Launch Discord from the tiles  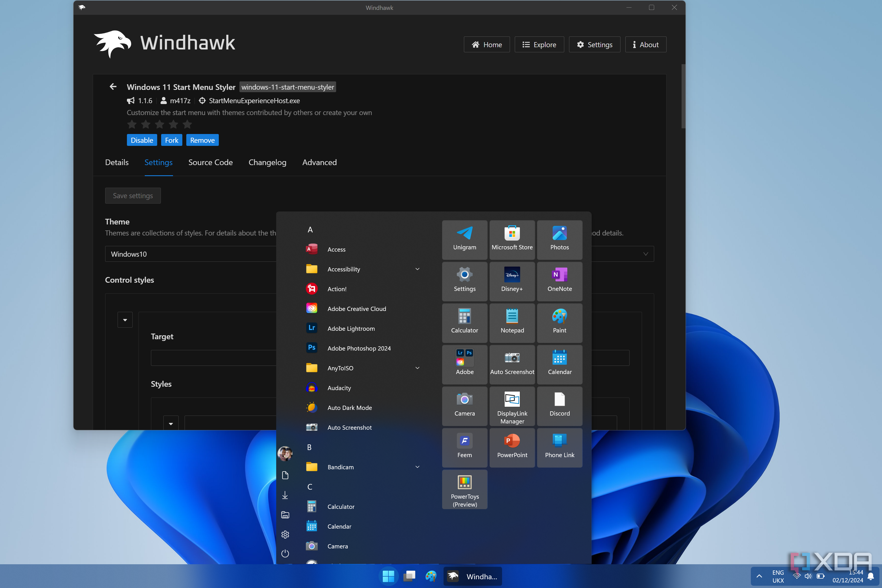coord(559,406)
